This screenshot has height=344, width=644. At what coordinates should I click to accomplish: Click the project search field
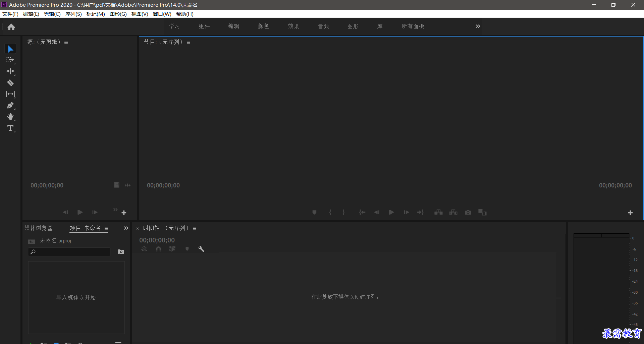69,252
